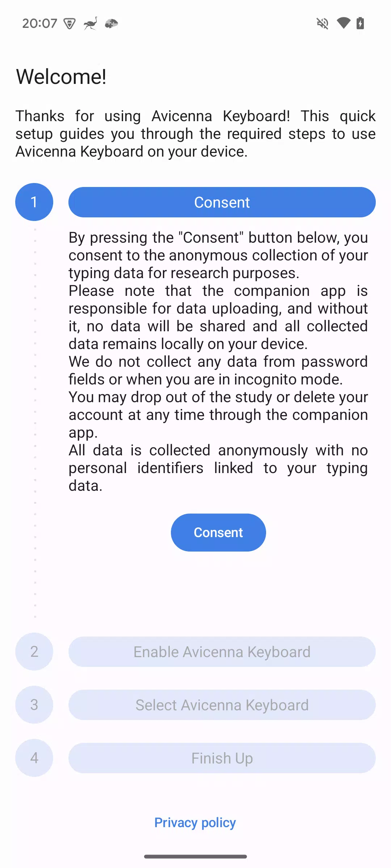The height and width of the screenshot is (868, 391).
Task: Tap the consent description paragraph text
Action: (x=218, y=362)
